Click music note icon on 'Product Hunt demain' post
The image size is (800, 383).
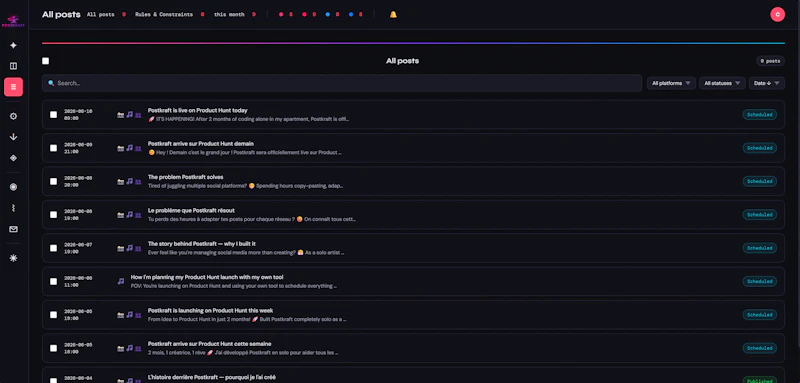tap(130, 147)
